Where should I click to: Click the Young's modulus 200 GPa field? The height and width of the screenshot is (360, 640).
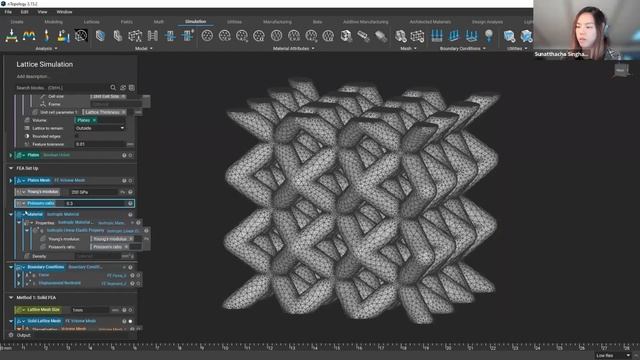93,192
